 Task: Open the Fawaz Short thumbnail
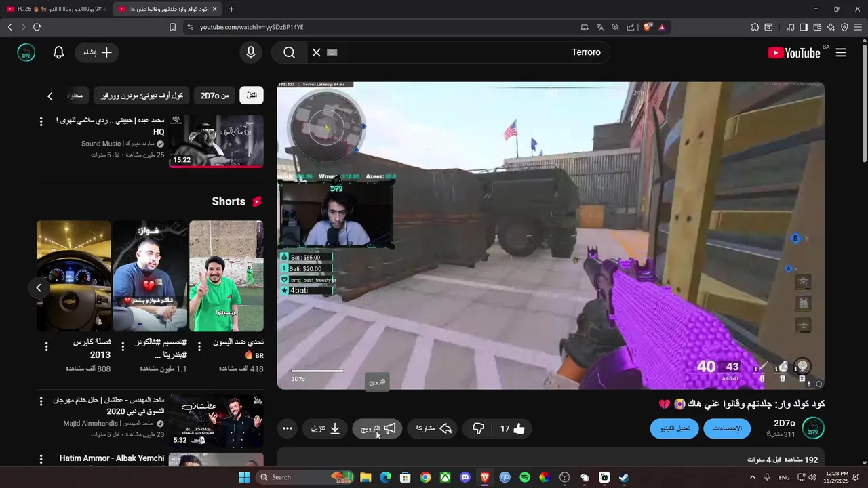tap(150, 276)
